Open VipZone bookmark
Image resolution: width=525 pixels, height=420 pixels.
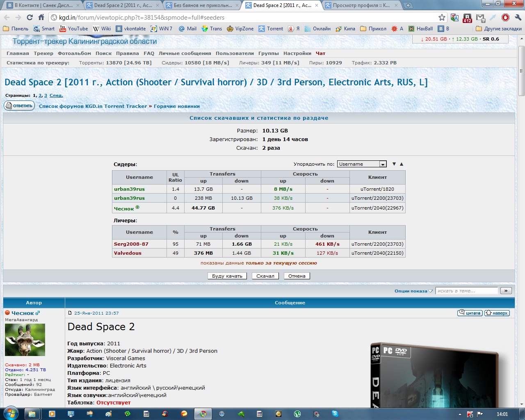(240, 29)
